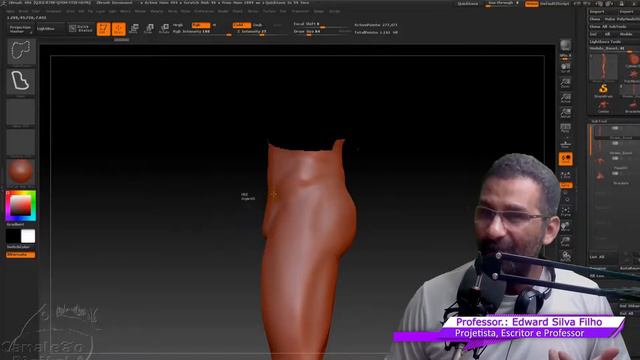
Task: Toggle the Zadd sculpt mode
Action: (x=242, y=25)
